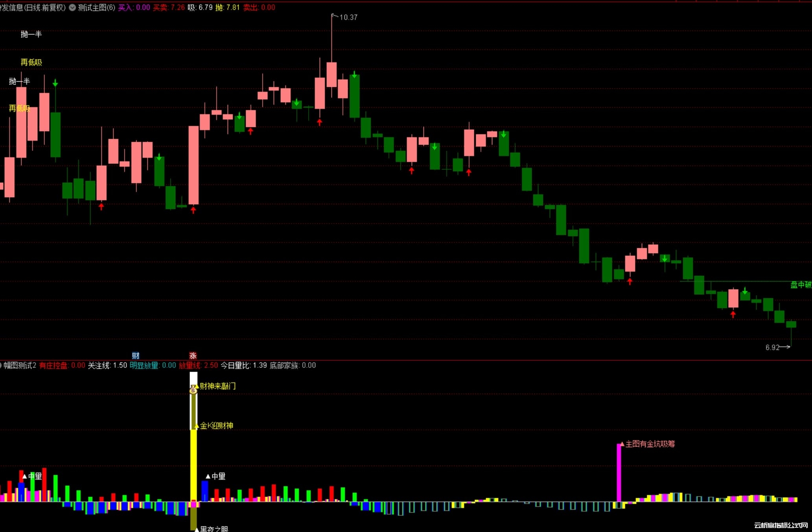The image size is (812, 532).
Task: Click the green 盘中破 line label
Action: coord(801,284)
